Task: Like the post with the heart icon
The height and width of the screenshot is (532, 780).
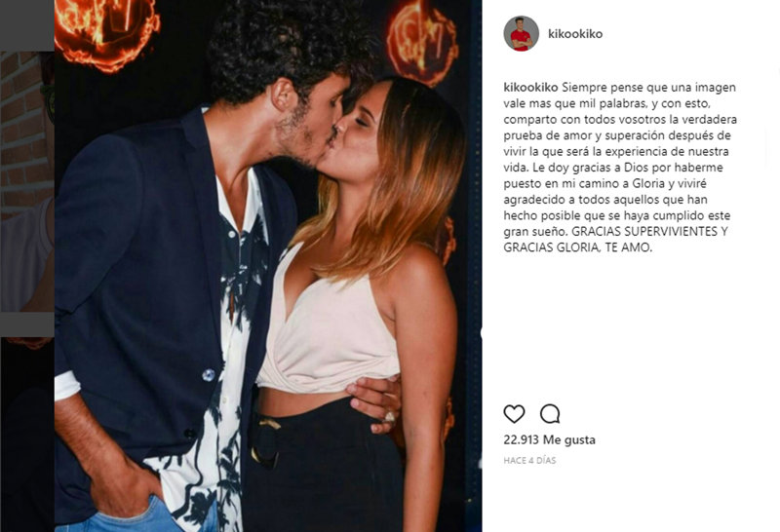Action: [x=514, y=414]
